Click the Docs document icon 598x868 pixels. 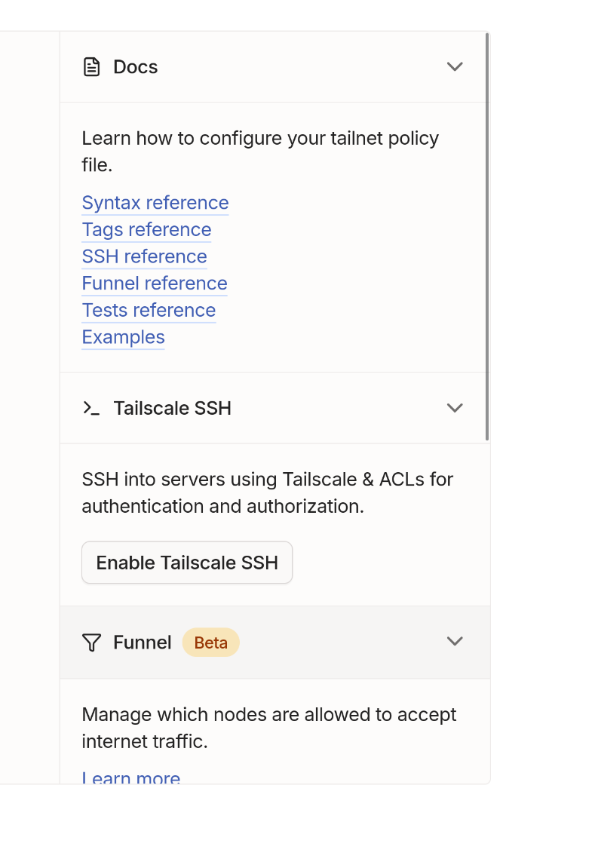[91, 67]
